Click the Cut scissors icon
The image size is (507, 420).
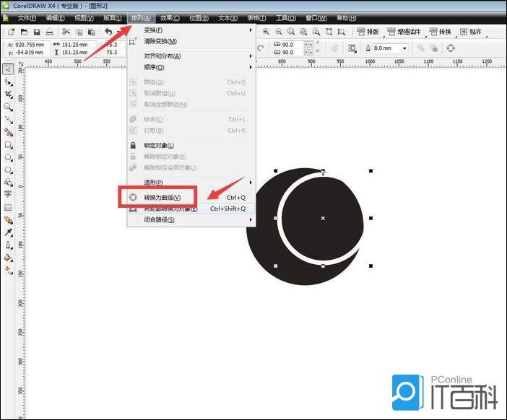pyautogui.click(x=66, y=32)
